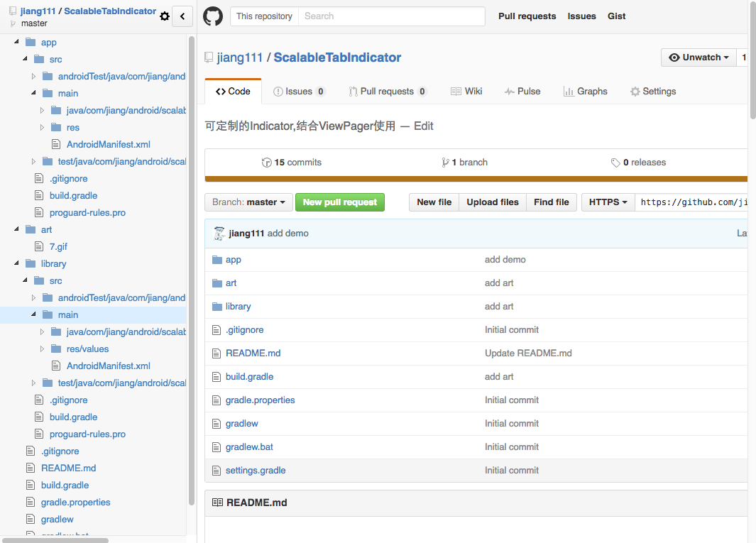The height and width of the screenshot is (543, 756).
Task: Open the Settings tab
Action: 653,91
